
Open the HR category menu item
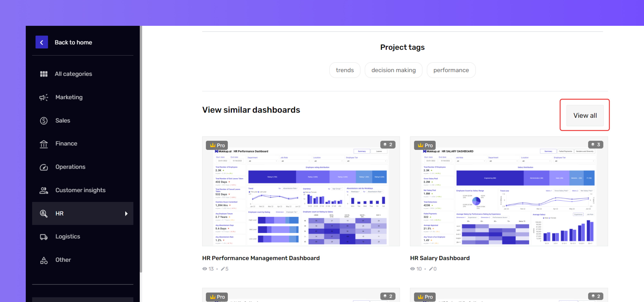coord(83,213)
